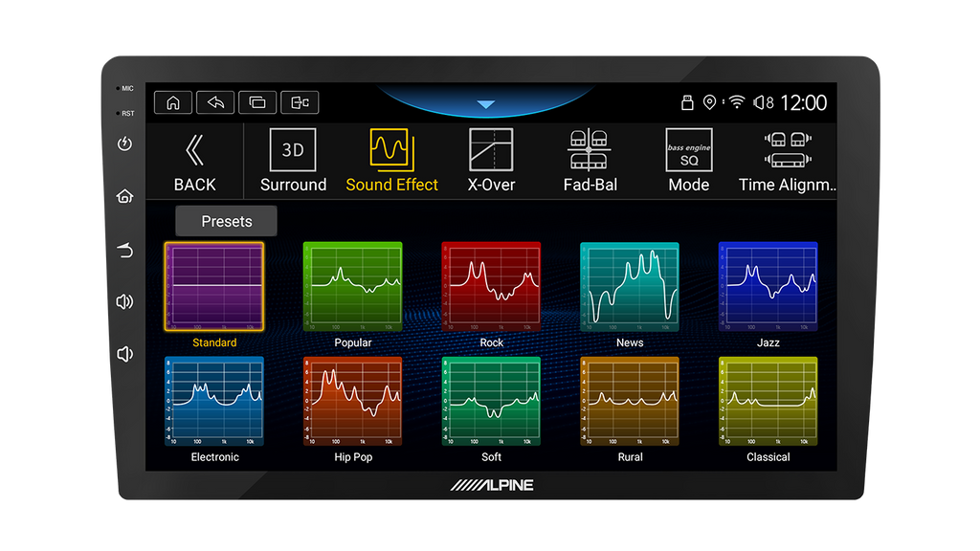Viewport: 980px width, 551px height.
Task: Click the Standard preset label
Action: click(x=214, y=342)
